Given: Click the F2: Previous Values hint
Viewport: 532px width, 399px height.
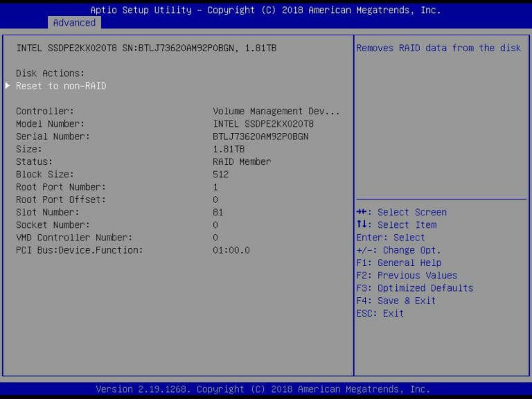Looking at the screenshot, I should coord(407,275).
